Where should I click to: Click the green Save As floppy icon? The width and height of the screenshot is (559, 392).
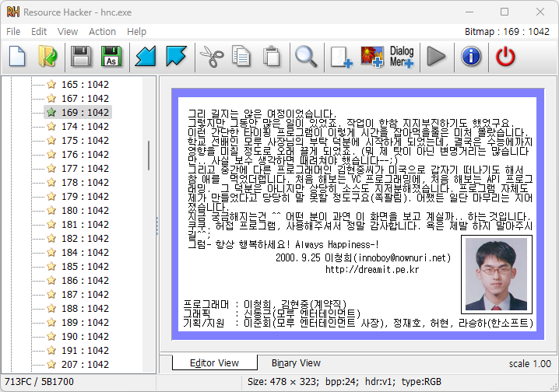click(x=111, y=57)
